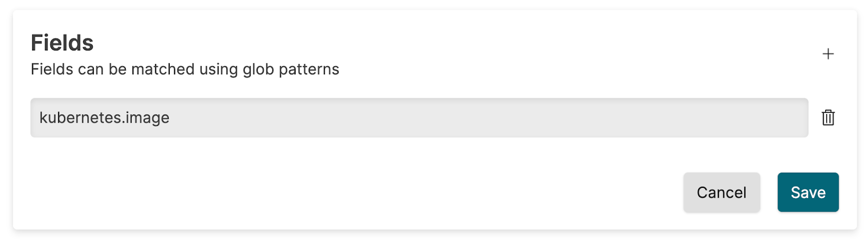Click the teal Save button
The image size is (868, 241).
(x=808, y=192)
